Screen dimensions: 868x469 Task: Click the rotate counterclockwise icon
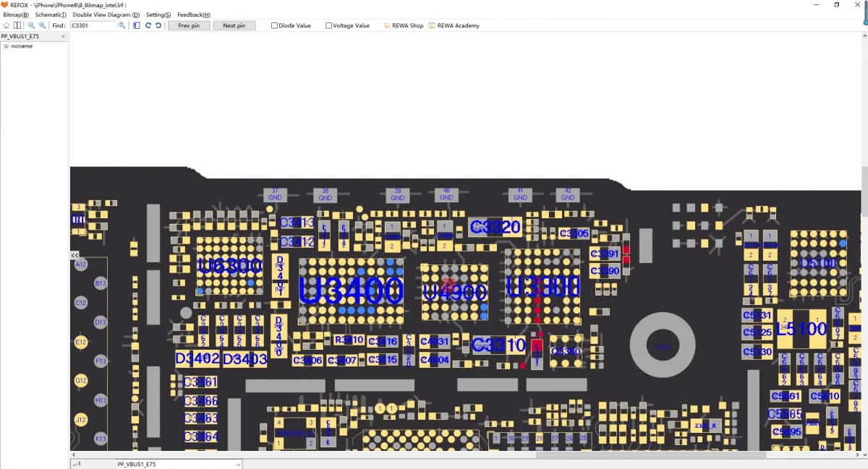(158, 25)
